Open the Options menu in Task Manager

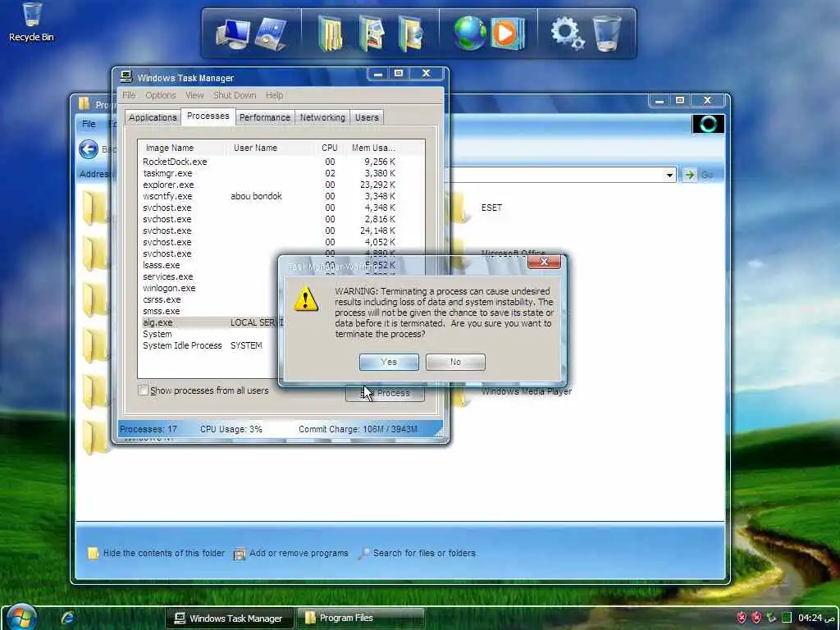161,95
